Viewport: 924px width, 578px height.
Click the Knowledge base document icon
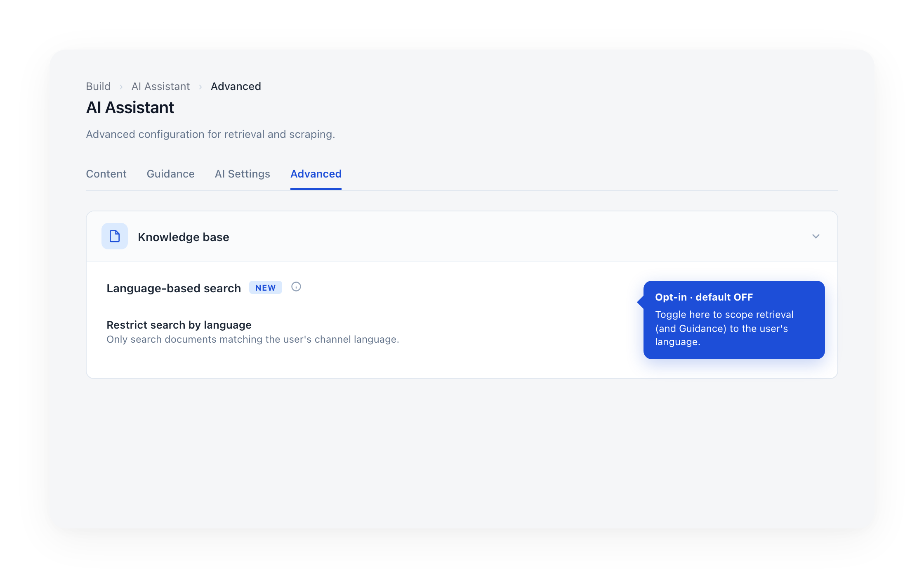coord(115,236)
